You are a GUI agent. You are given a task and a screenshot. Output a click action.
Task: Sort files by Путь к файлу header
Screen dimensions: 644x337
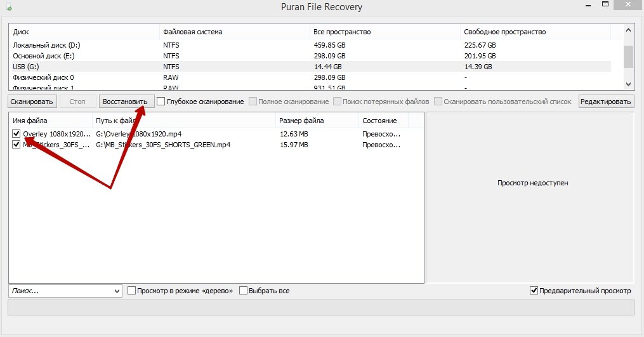coord(183,121)
